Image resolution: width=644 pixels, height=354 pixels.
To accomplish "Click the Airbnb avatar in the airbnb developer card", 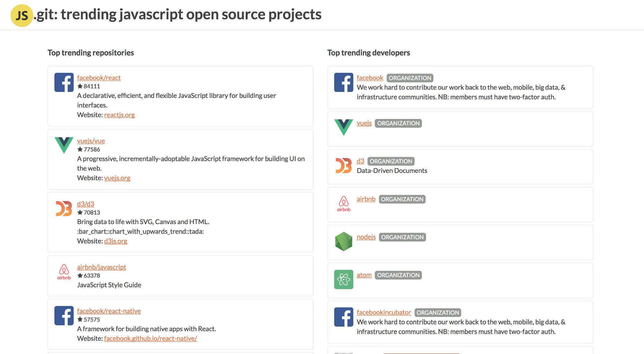I will pyautogui.click(x=344, y=204).
